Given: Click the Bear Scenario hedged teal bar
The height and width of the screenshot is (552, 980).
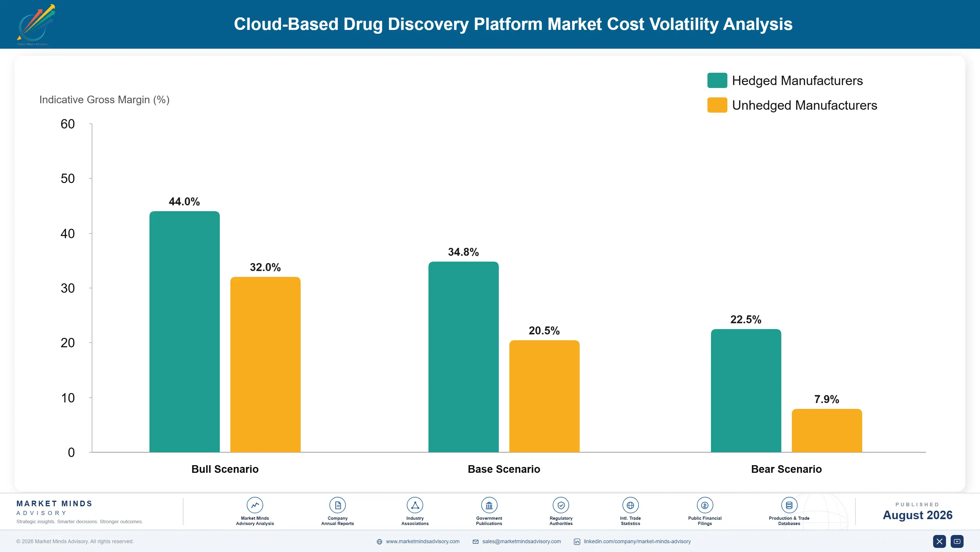Looking at the screenshot, I should tap(746, 391).
